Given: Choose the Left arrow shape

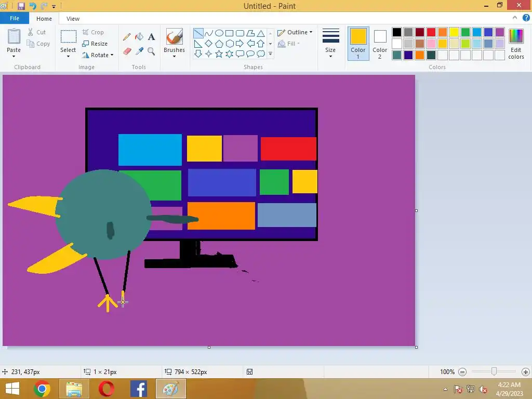Looking at the screenshot, I should click(250, 44).
